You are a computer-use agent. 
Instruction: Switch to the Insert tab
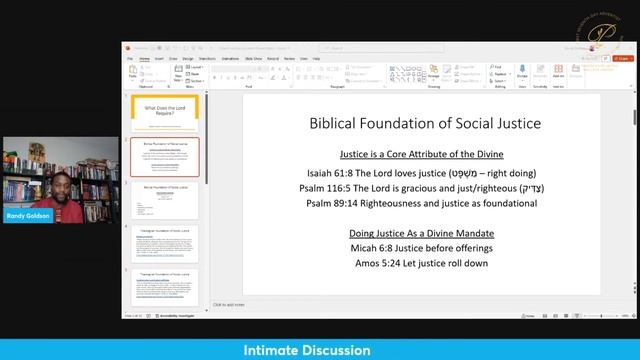tap(159, 59)
